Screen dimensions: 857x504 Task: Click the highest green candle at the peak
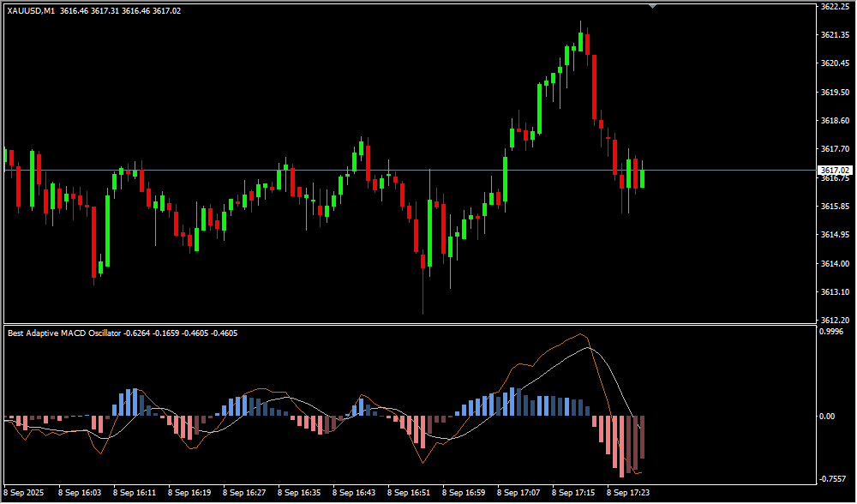(x=581, y=42)
